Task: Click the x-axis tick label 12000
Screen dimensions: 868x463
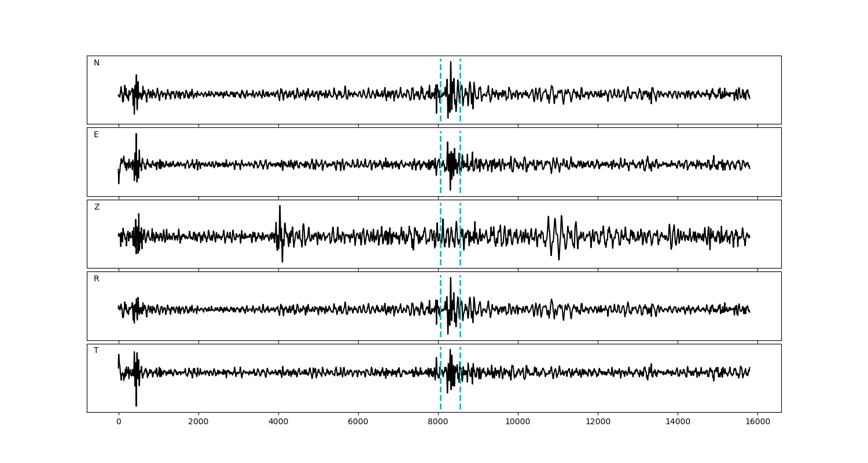Action: pos(598,422)
